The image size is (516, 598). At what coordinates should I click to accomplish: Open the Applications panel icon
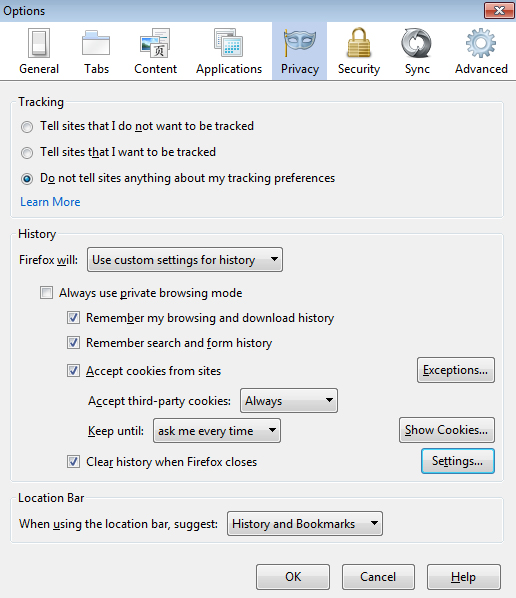click(229, 43)
